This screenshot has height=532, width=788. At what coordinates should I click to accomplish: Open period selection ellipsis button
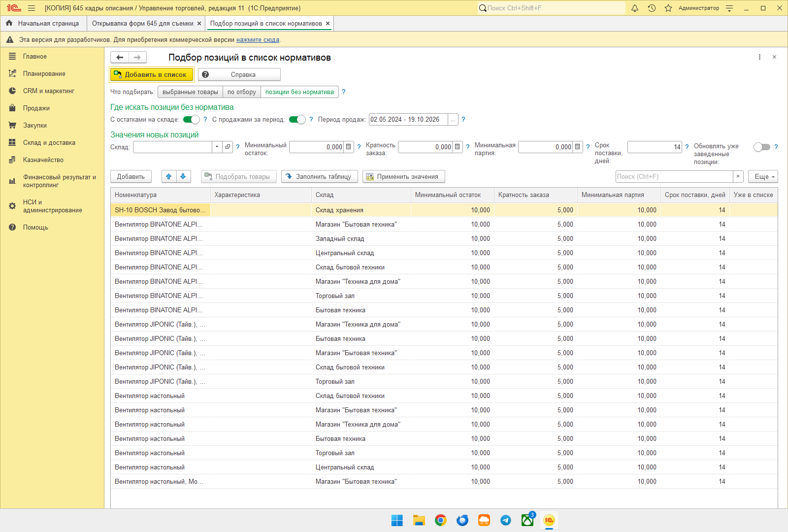[x=453, y=119]
